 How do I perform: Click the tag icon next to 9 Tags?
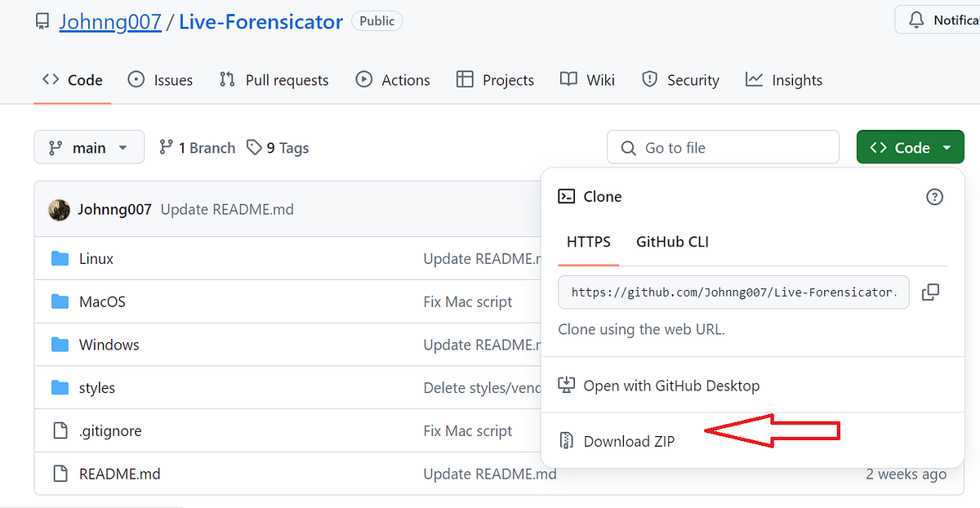(252, 147)
